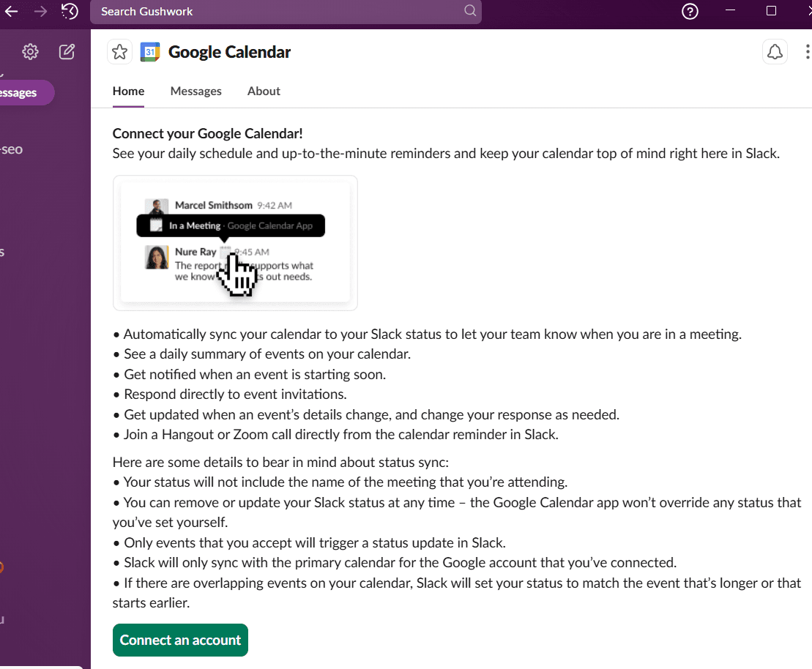The height and width of the screenshot is (669, 812).
Task: Click 'Get notified when an event is starting soon.'
Action: coord(255,374)
